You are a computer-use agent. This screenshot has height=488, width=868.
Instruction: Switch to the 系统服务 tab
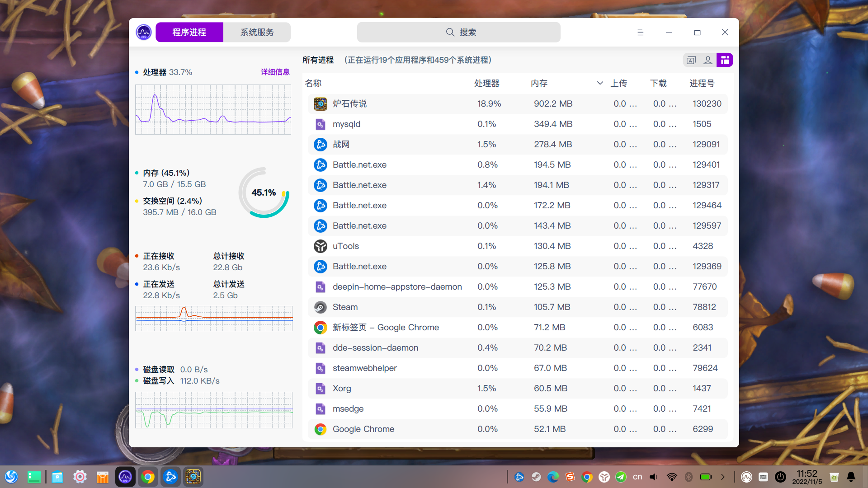(256, 32)
